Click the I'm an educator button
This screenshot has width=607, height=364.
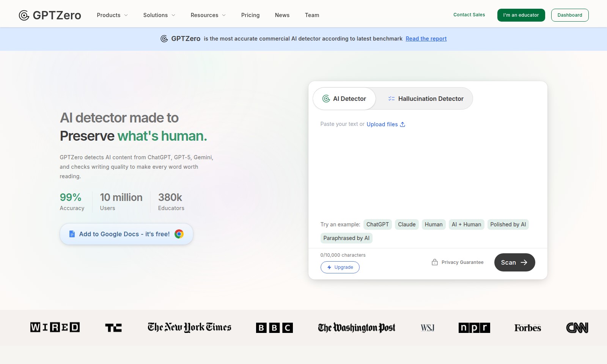tap(521, 15)
